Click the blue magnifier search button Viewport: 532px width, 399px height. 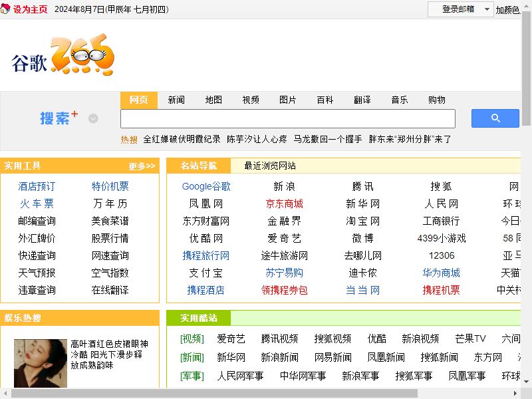(x=495, y=118)
